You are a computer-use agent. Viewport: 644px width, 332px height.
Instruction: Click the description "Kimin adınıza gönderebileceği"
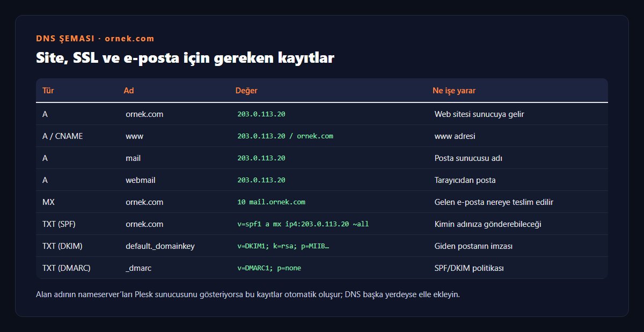coord(488,224)
